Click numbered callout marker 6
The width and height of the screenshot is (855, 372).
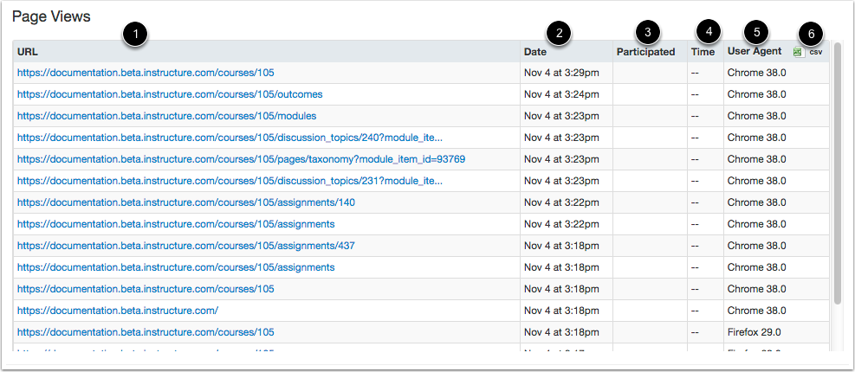click(811, 34)
